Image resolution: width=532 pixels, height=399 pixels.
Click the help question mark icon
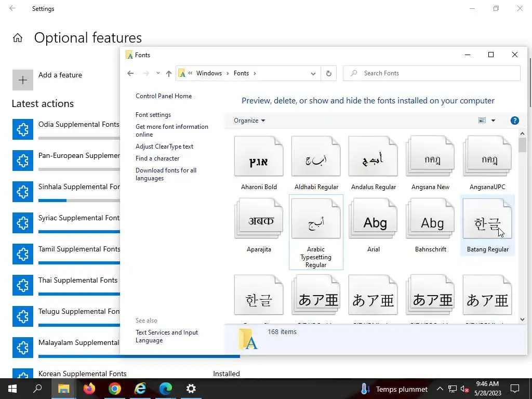click(514, 121)
